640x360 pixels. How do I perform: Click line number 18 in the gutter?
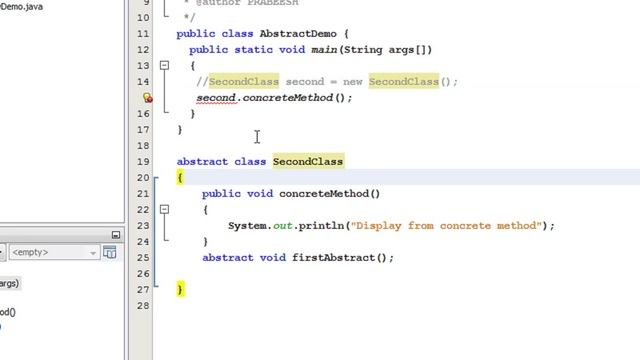[x=143, y=146]
